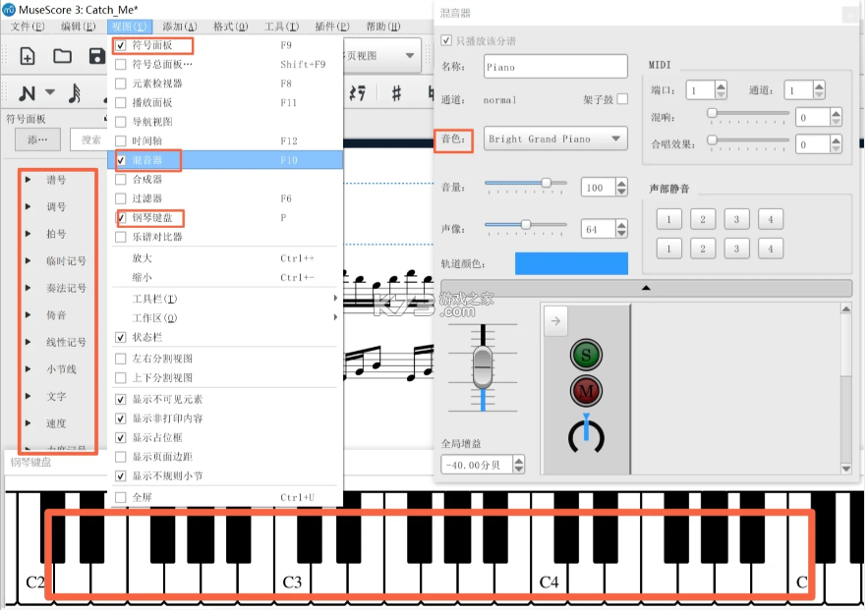Open a file via the folder icon

[63, 56]
